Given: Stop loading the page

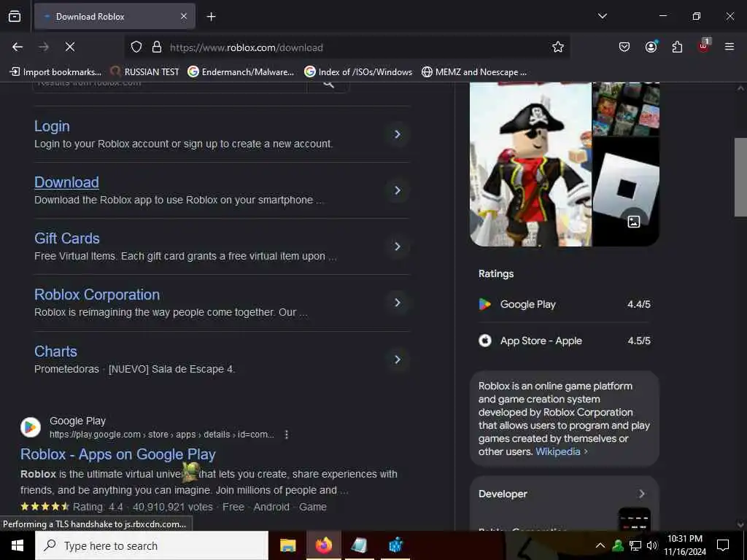Looking at the screenshot, I should click(x=69, y=47).
